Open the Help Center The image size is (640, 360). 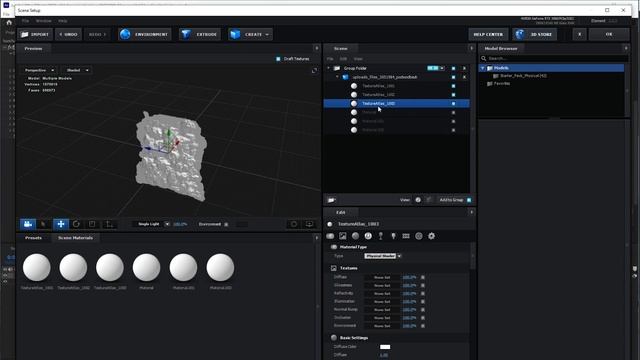[x=488, y=34]
